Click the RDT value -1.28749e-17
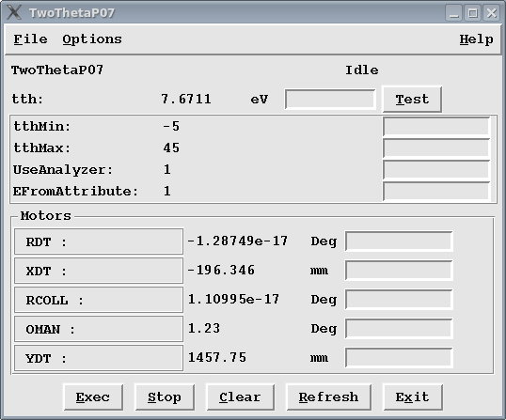506x420 pixels. point(238,241)
